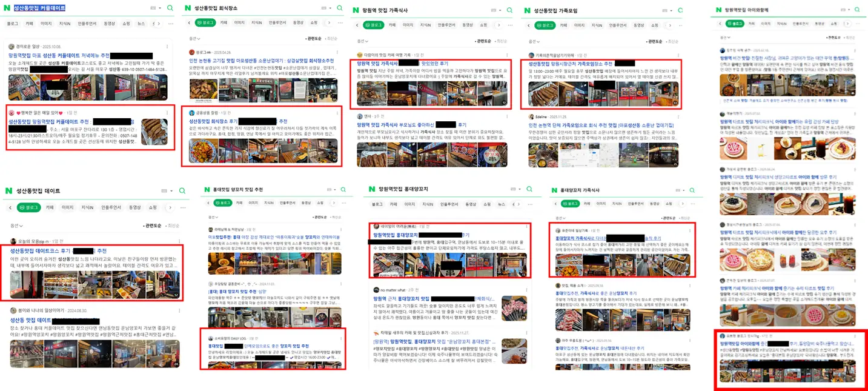Open 블로그 tab in 성산동맛집 커플데이트 panel
Viewport: 868px width, 391px height.
13,24
